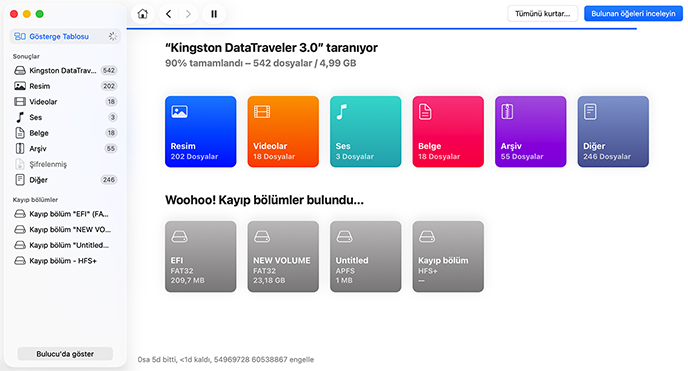688x371 pixels.
Task: Navigate forward with the right chevron
Action: (x=188, y=14)
